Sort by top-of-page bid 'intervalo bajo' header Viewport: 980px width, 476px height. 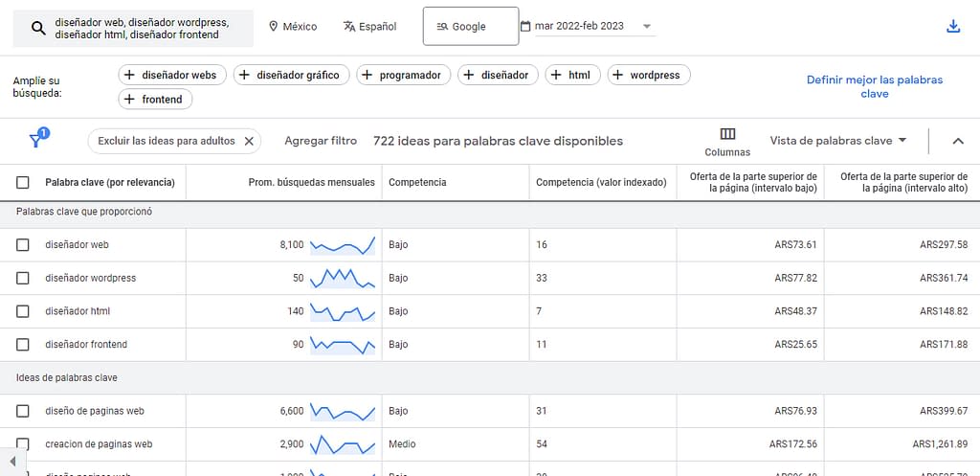click(753, 183)
